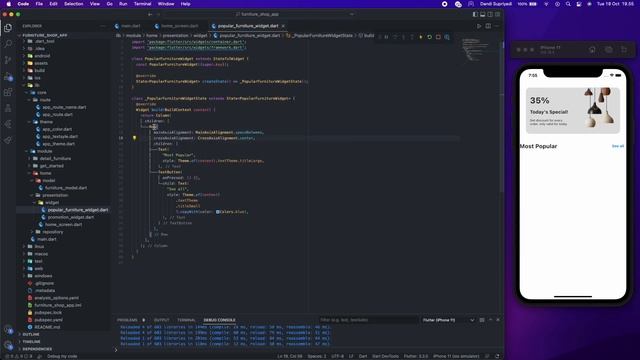Open the Extensions view
Screen dimensions: 640x360
click(8, 92)
